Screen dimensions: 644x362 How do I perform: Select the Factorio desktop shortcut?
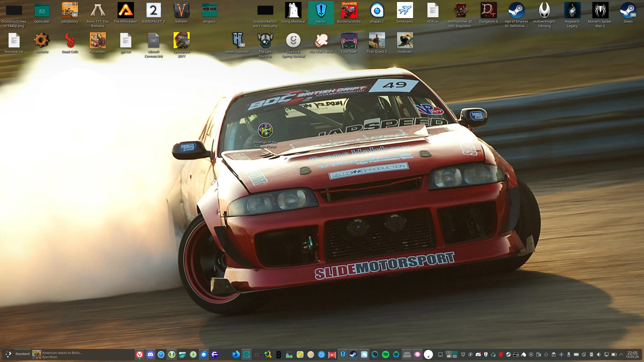(42, 40)
